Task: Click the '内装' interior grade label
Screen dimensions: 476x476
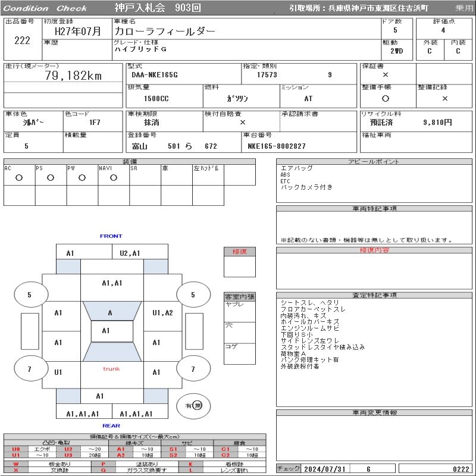Action: coord(458,42)
